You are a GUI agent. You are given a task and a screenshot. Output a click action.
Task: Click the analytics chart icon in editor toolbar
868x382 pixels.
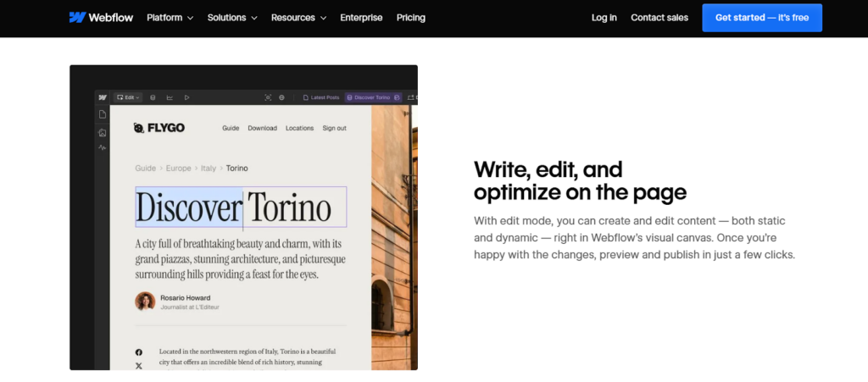click(170, 97)
